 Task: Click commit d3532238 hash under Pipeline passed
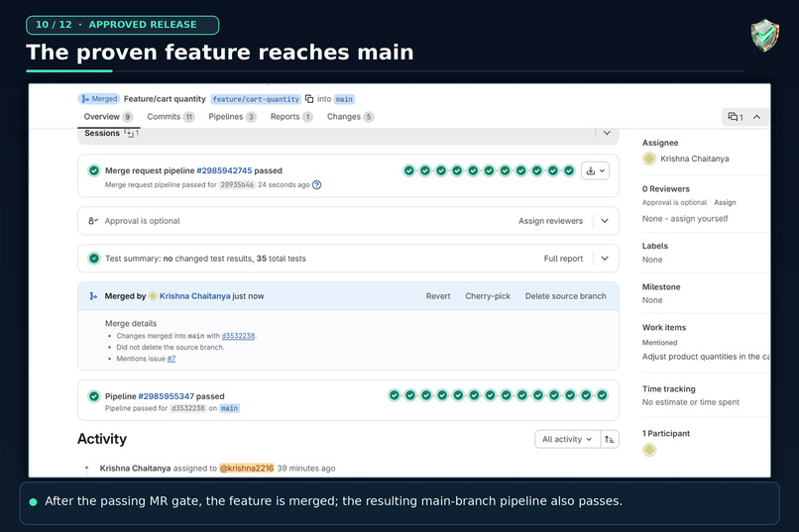click(188, 408)
